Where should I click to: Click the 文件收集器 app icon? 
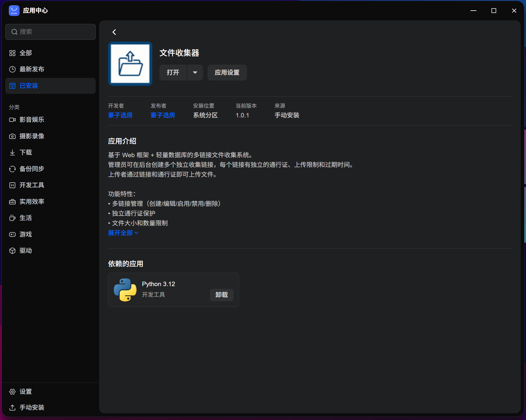tap(130, 64)
